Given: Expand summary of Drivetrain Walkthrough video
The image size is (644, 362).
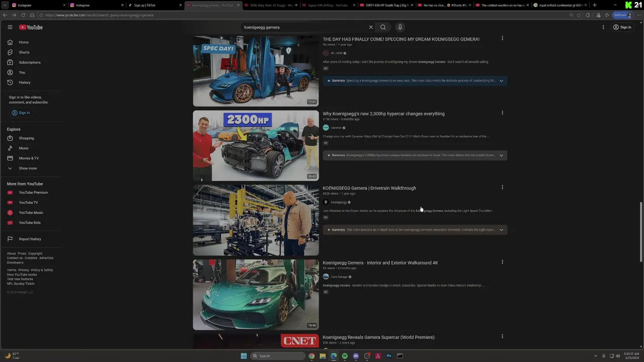Looking at the screenshot, I should [501, 230].
